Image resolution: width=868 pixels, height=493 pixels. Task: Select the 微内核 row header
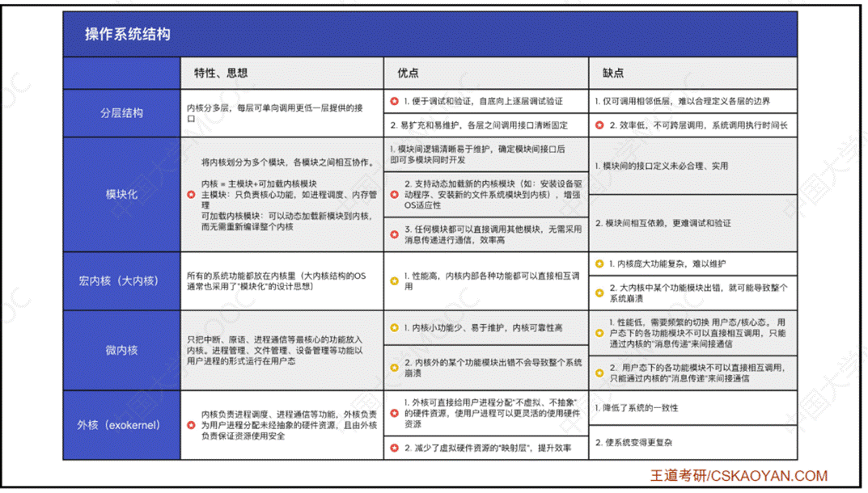(x=122, y=350)
